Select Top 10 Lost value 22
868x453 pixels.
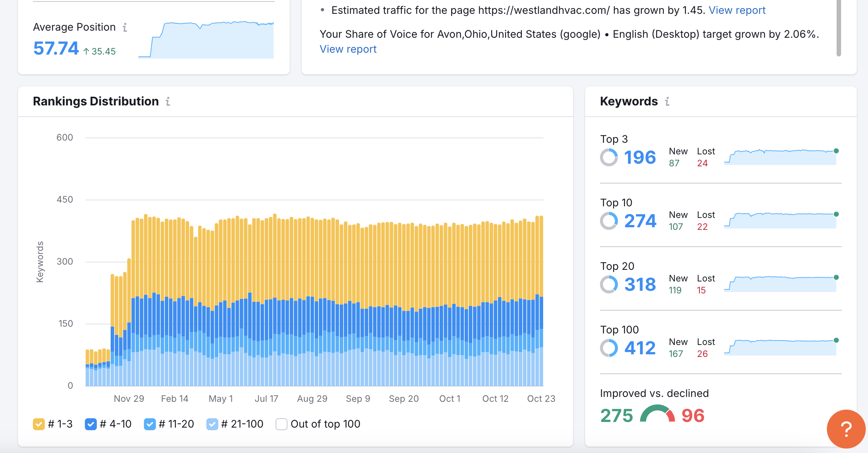point(702,227)
